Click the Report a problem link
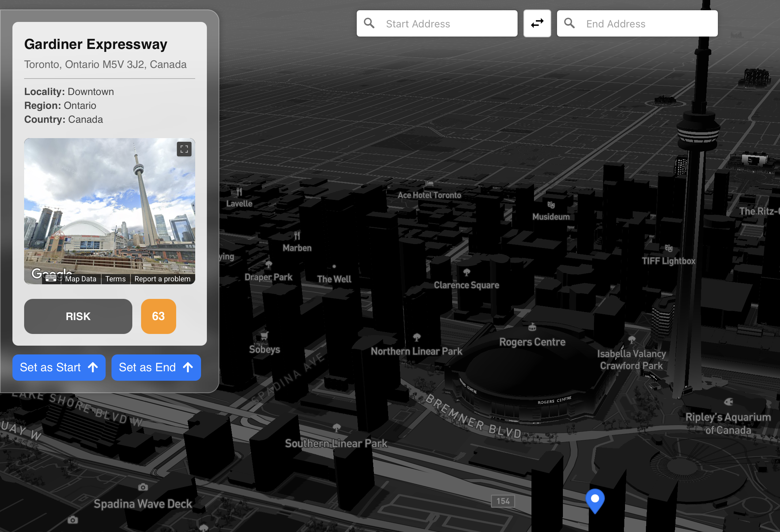Viewport: 780px width, 532px height. pyautogui.click(x=162, y=279)
